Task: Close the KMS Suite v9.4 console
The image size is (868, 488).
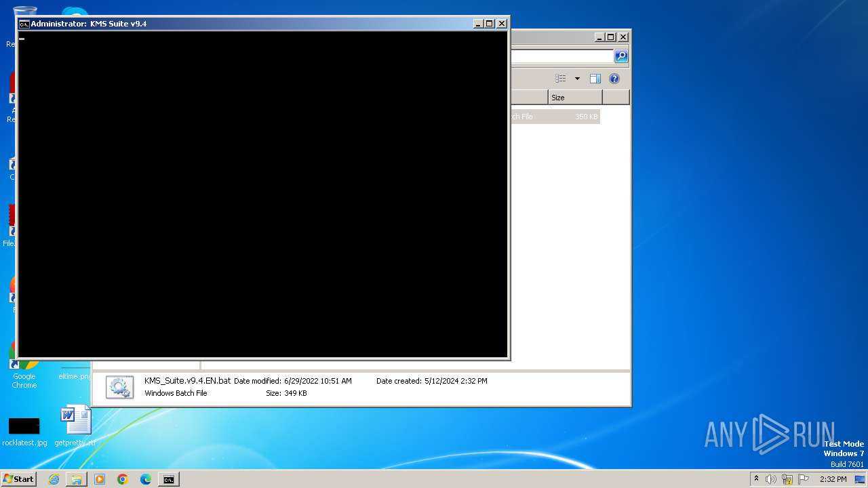Action: (x=502, y=24)
